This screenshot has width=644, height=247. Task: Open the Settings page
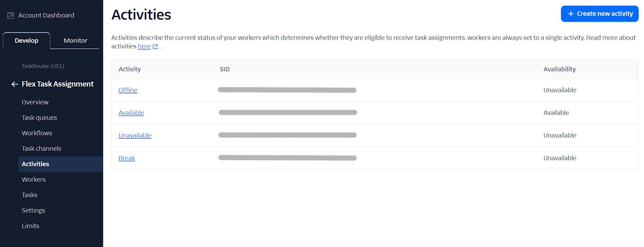33,210
